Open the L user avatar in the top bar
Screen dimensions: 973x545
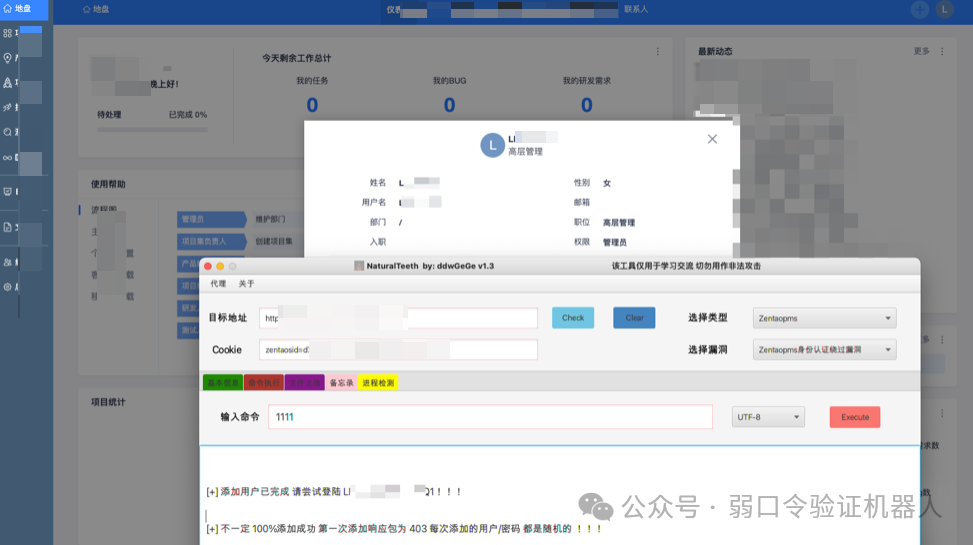coord(944,9)
